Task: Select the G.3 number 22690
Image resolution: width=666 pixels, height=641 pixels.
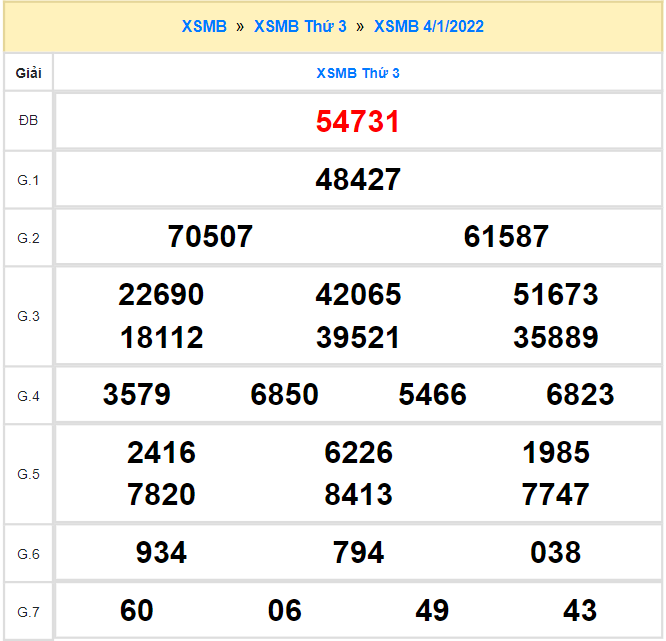Action: (161, 295)
